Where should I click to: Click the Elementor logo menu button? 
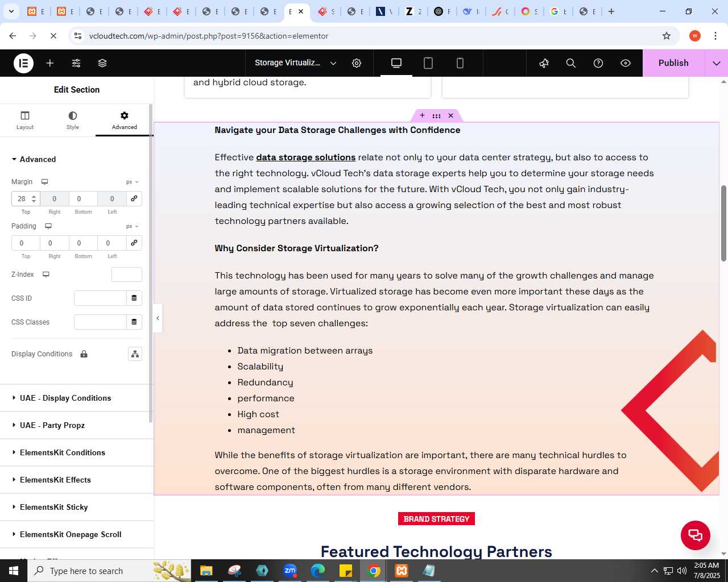(23, 63)
